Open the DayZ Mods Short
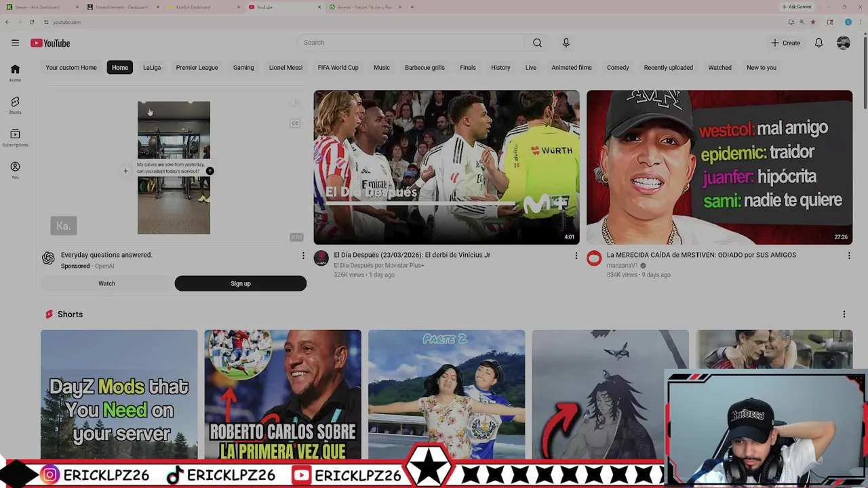This screenshot has height=488, width=868. 119,394
